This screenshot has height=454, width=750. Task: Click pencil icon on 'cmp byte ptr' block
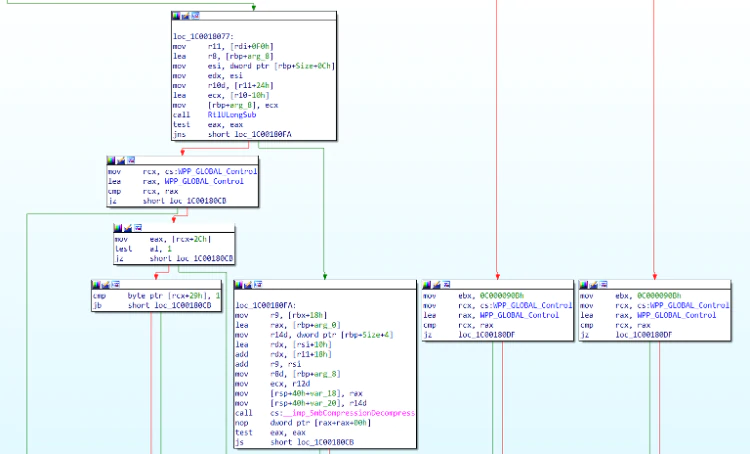point(106,285)
